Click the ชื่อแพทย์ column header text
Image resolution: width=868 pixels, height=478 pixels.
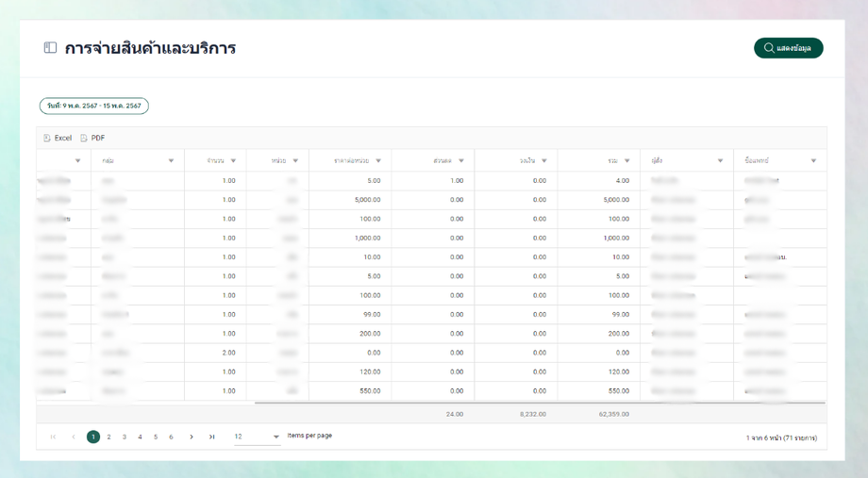(757, 160)
